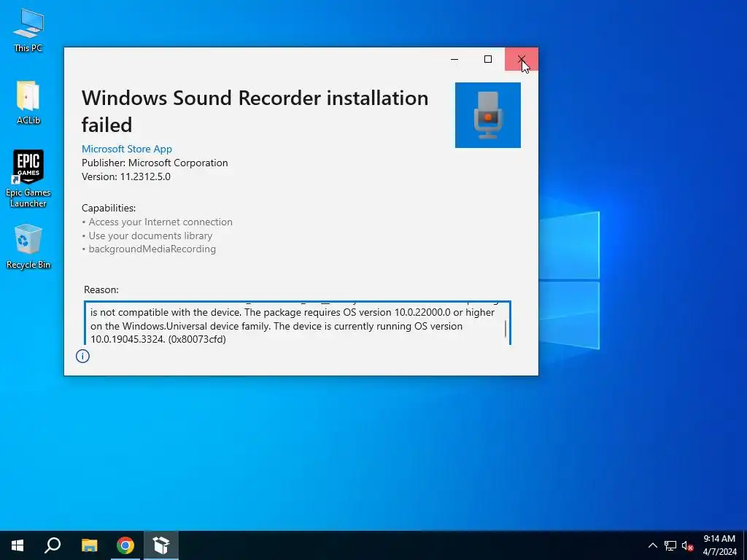
Task: Open File Explorer from the taskbar
Action: click(89, 545)
